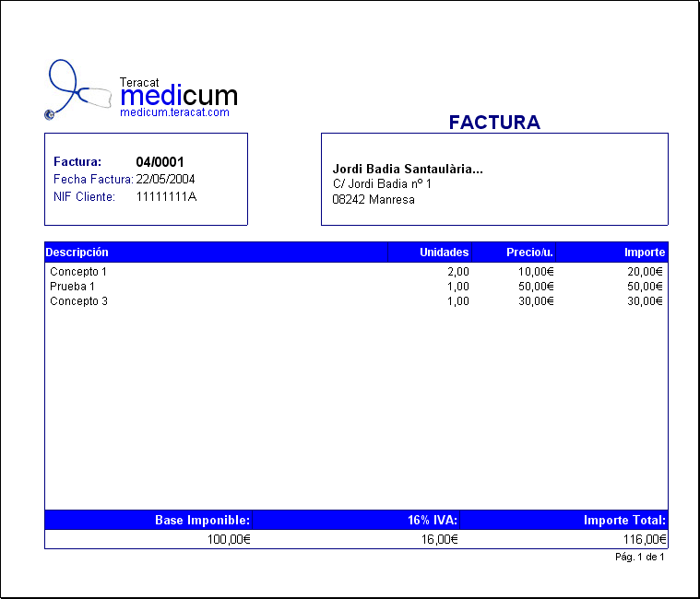Screen dimensions: 700x599
Task: Click the Teracat text above medicum
Action: tap(139, 83)
